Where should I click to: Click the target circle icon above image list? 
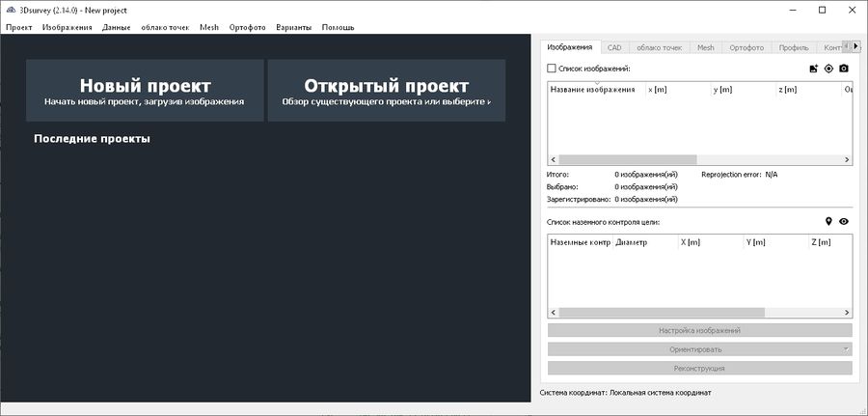(828, 69)
